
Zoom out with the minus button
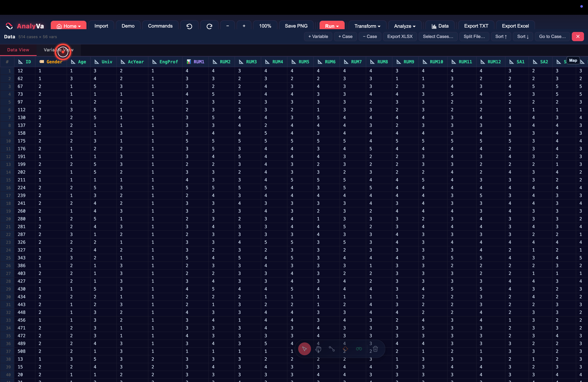(228, 26)
